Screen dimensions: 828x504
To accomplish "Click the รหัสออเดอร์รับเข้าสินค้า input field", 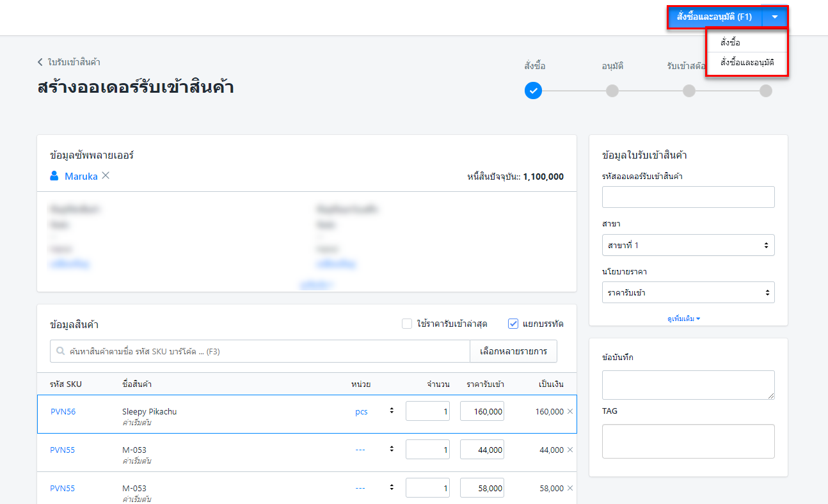I will tap(689, 197).
